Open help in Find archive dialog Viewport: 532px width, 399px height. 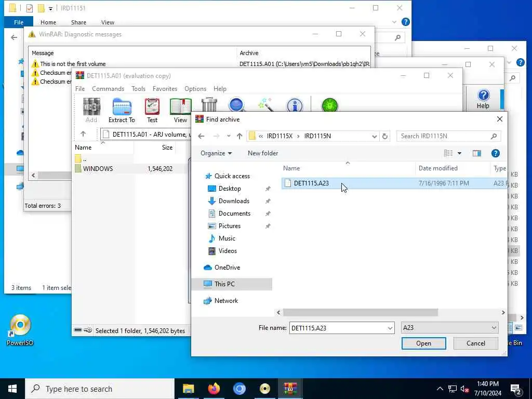click(x=495, y=153)
